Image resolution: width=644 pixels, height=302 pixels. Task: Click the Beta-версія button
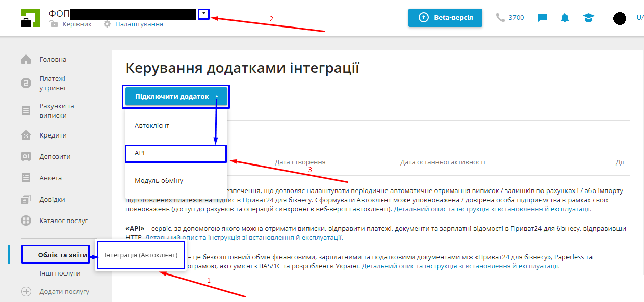click(x=445, y=17)
